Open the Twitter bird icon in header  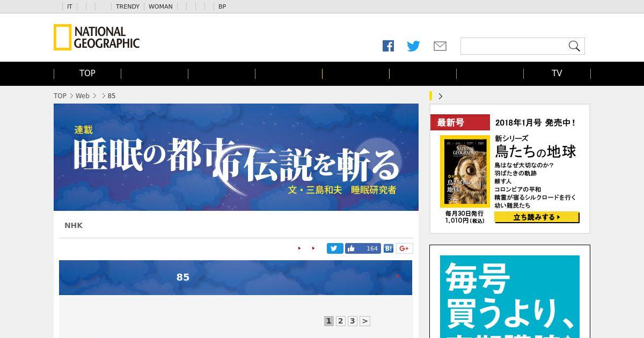click(x=413, y=46)
